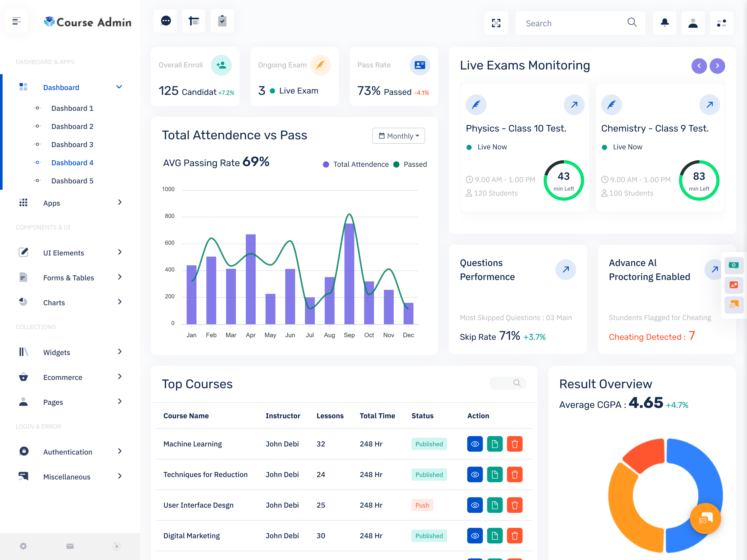The height and width of the screenshot is (560, 747).
Task: Click the Ongoing Exam feather icon
Action: pyautogui.click(x=320, y=65)
